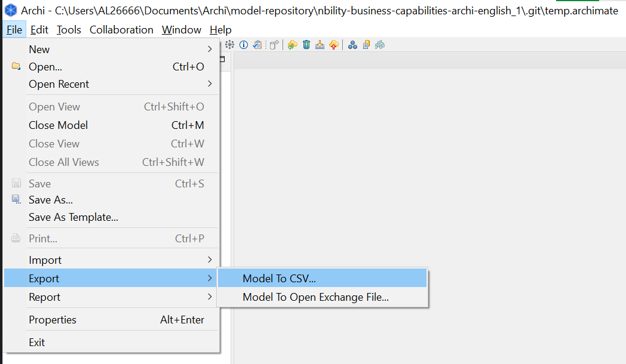Expand the Open Recent submenu
The image size is (626, 364).
tap(59, 84)
